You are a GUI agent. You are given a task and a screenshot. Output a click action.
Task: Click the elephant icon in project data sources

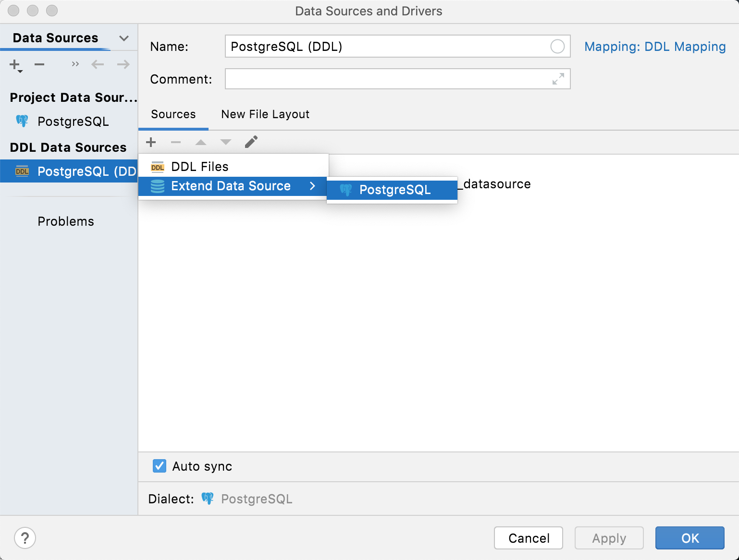coord(22,121)
